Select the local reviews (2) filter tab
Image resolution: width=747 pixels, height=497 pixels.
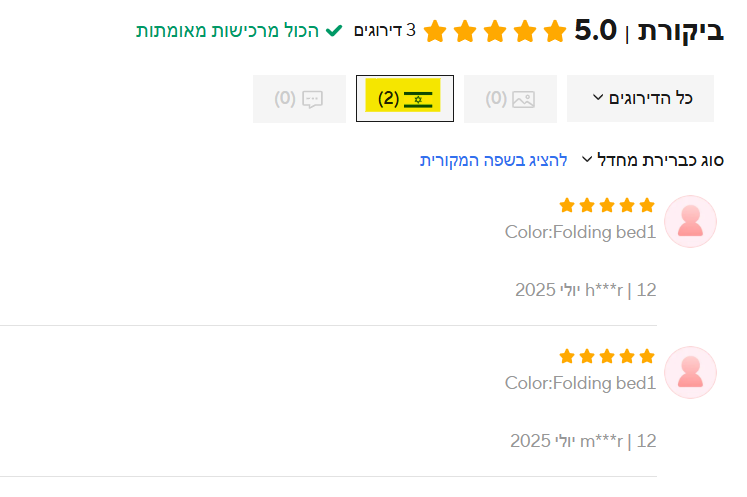click(405, 98)
